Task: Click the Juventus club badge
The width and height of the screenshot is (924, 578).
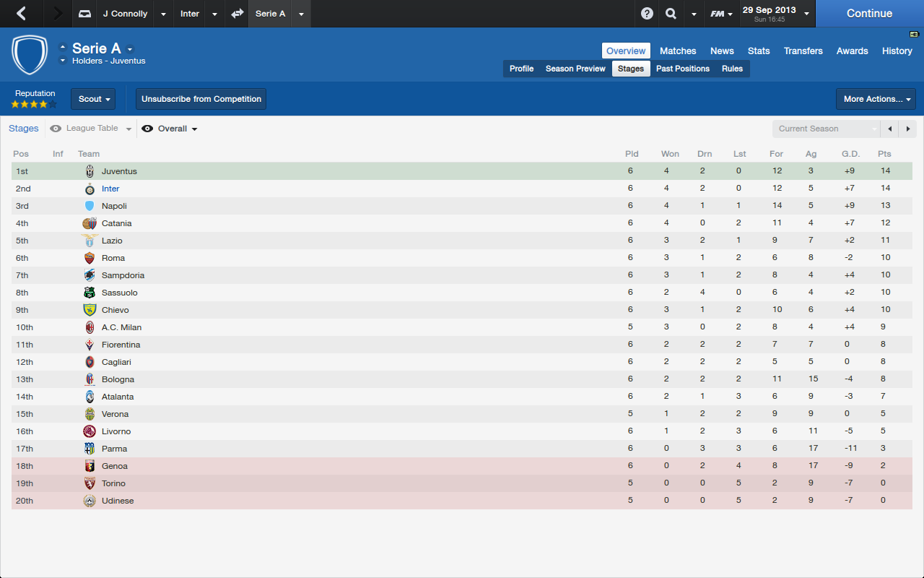Action: [x=90, y=171]
